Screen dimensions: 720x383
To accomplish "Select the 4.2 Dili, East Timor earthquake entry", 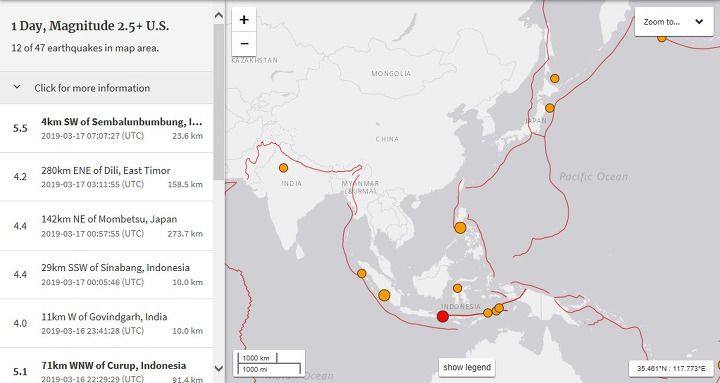I will tap(107, 177).
